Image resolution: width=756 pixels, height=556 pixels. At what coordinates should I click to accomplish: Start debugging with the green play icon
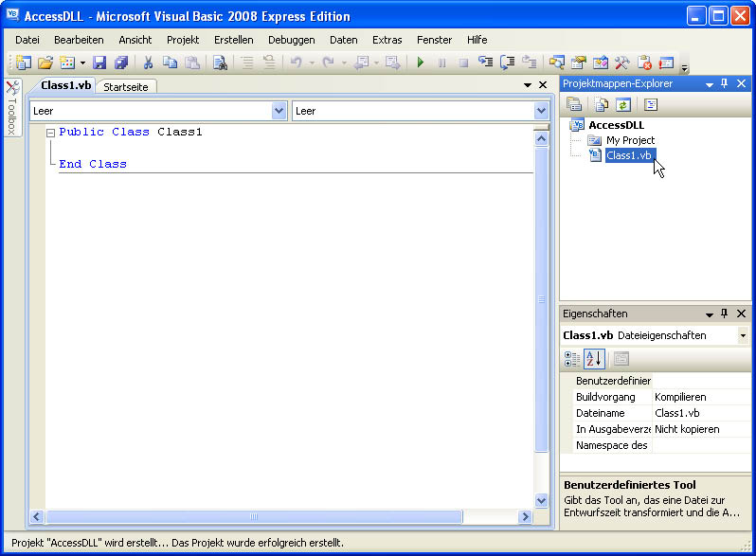click(x=420, y=63)
